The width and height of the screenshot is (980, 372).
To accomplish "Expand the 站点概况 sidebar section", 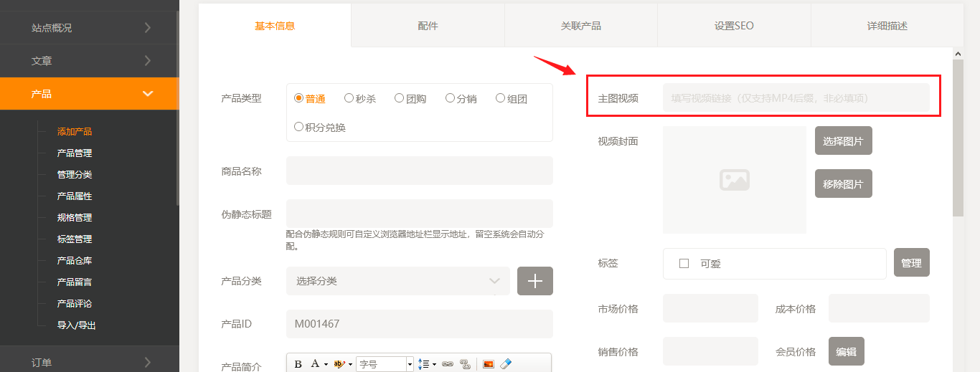I will pos(89,28).
